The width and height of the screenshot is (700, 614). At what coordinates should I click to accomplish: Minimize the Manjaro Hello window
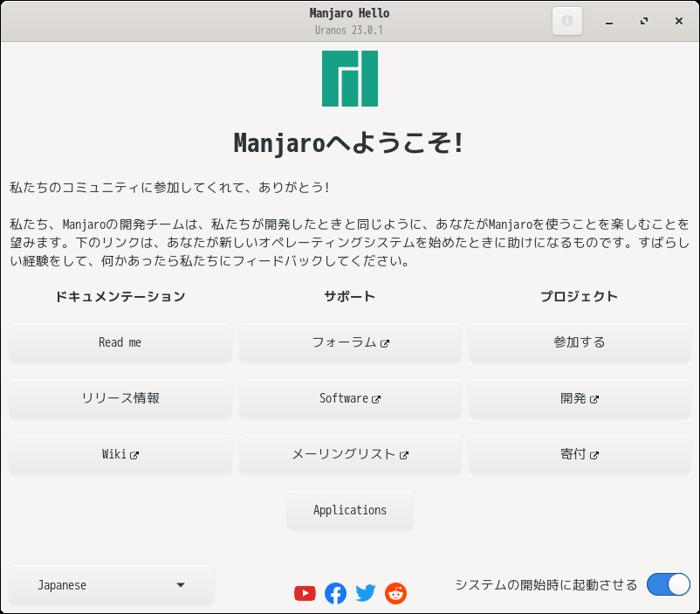[x=609, y=21]
